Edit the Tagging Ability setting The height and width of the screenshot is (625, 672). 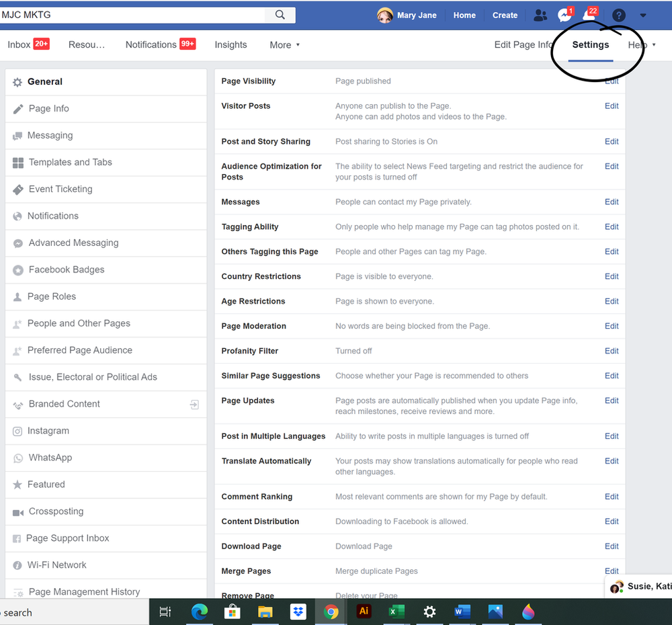tap(611, 226)
